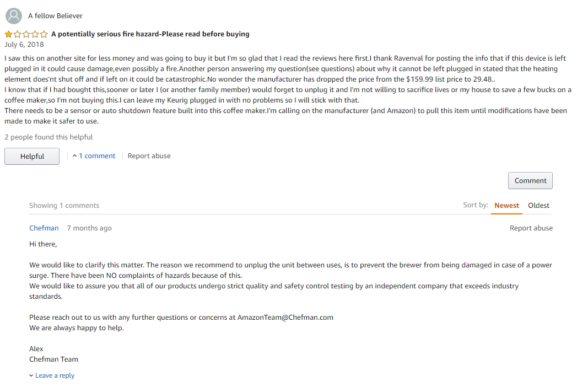
Task: Sort comments by Oldest
Action: coord(538,206)
